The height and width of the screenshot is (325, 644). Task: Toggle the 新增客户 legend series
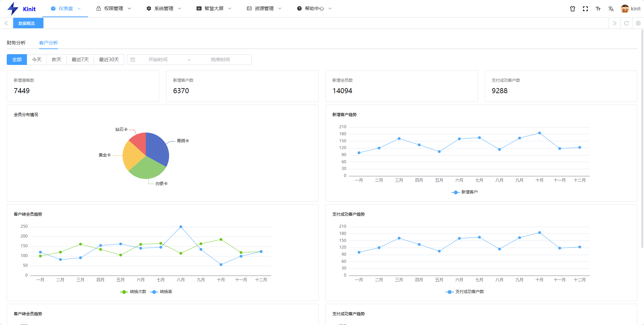[464, 192]
